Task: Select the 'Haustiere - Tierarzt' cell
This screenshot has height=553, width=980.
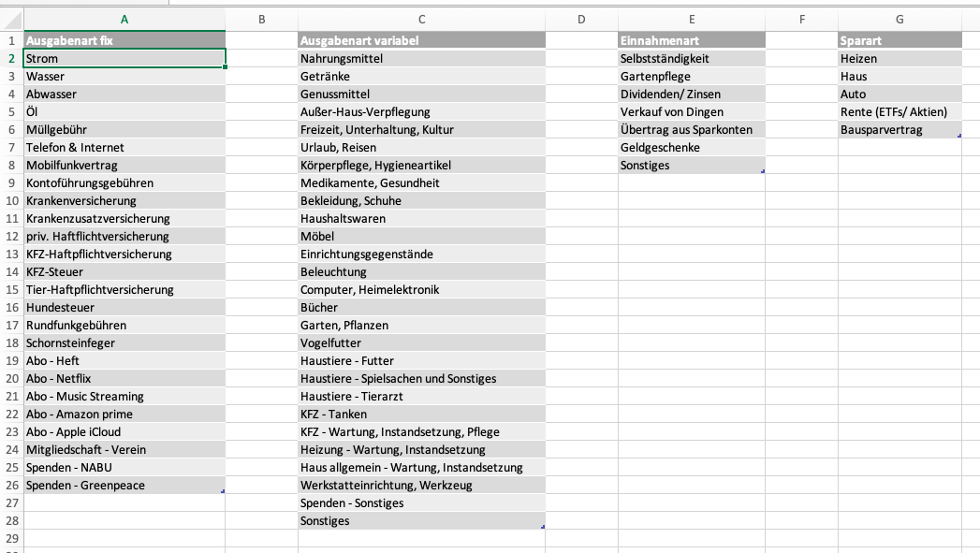Action: (x=422, y=396)
